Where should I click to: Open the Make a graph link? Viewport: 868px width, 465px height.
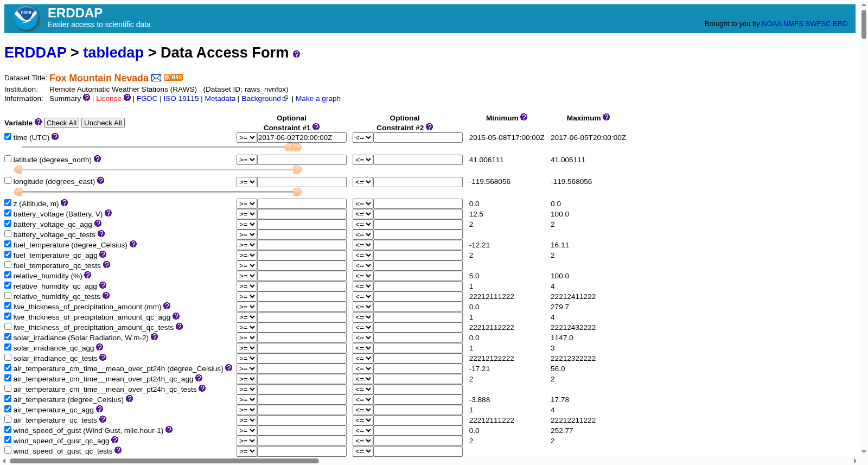pyautogui.click(x=318, y=99)
